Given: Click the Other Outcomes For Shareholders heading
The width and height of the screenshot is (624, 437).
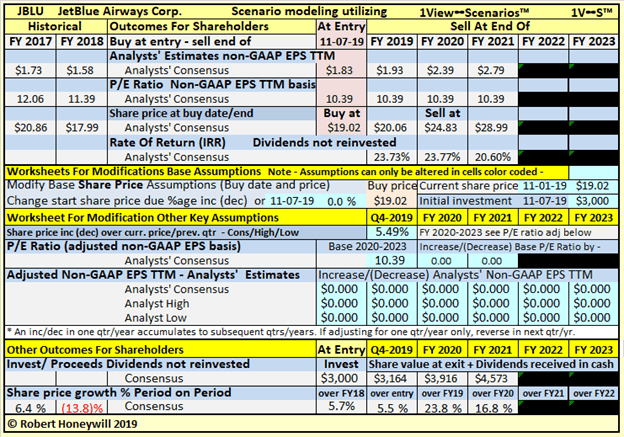Looking at the screenshot, I should pos(95,350).
